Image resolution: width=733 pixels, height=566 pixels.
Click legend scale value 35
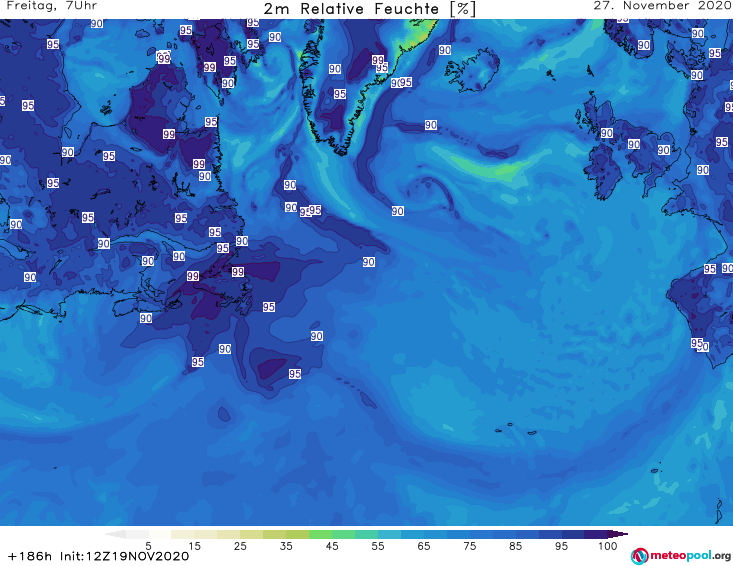[286, 546]
